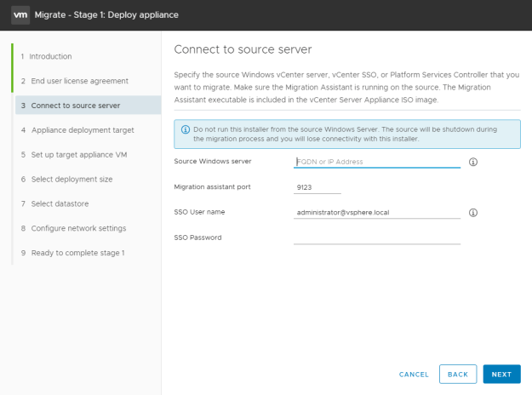
Task: Click the 'SSO User name' label
Action: pyautogui.click(x=199, y=212)
